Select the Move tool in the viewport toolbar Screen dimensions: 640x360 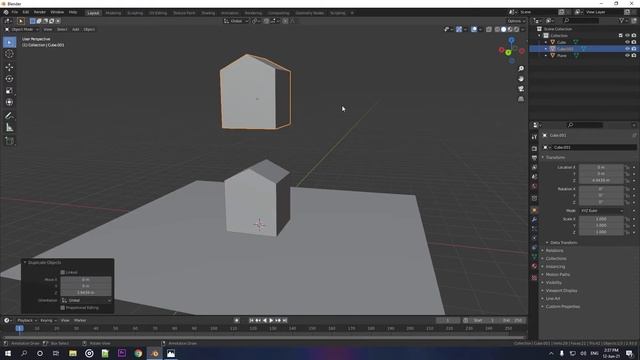[9, 67]
